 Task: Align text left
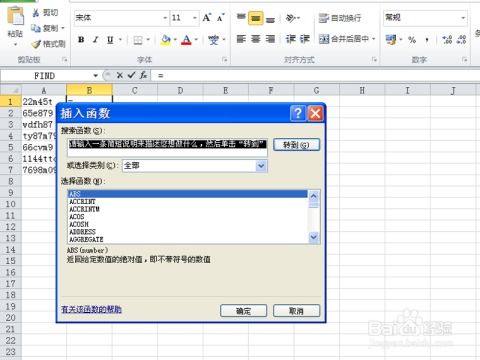241,39
